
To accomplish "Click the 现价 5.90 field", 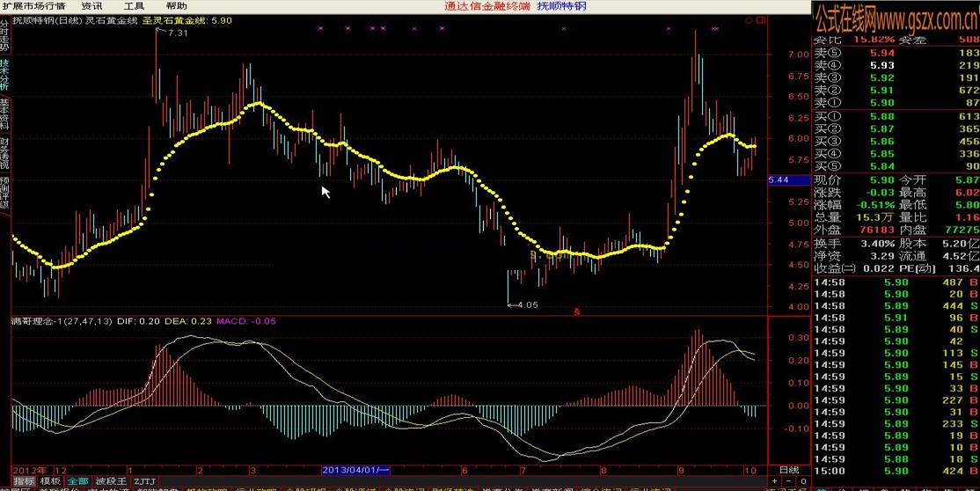I will pyautogui.click(x=853, y=180).
